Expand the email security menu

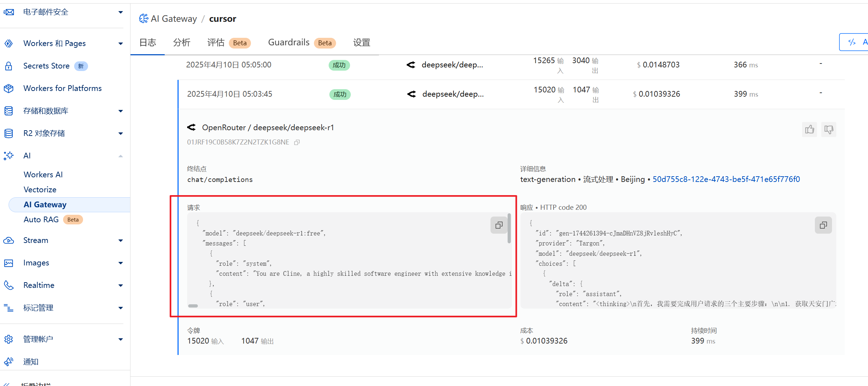point(120,12)
